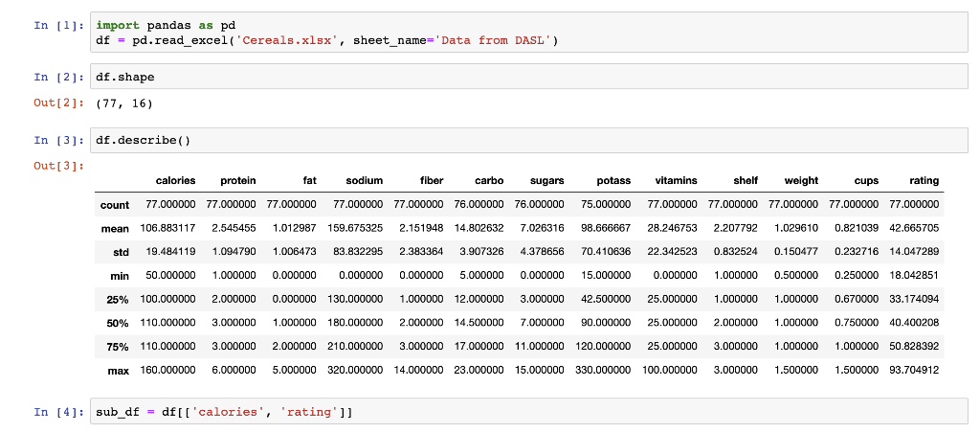Image resolution: width=980 pixels, height=433 pixels.
Task: Select max rating value 93.704912
Action: (x=914, y=370)
